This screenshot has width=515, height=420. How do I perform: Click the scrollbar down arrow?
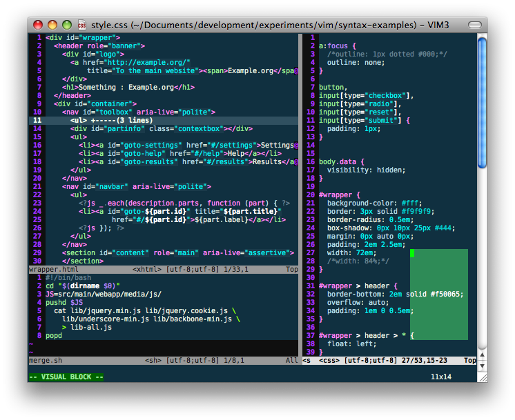point(482,366)
